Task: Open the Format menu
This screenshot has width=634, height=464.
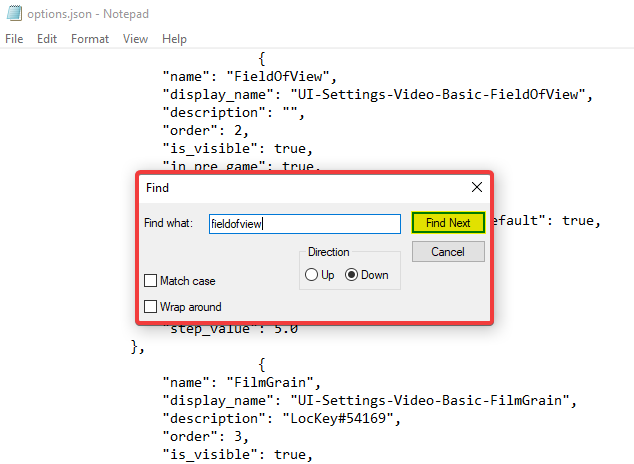Action: click(x=90, y=39)
